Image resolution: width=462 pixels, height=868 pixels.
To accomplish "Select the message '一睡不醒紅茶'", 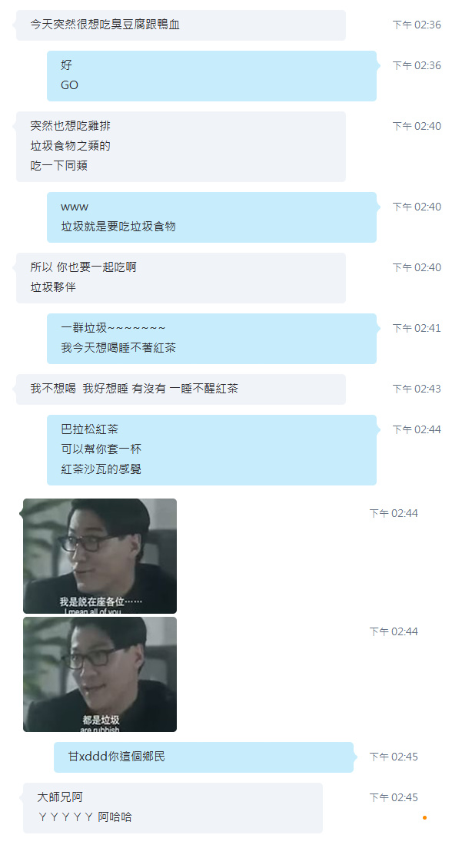I will (181, 389).
